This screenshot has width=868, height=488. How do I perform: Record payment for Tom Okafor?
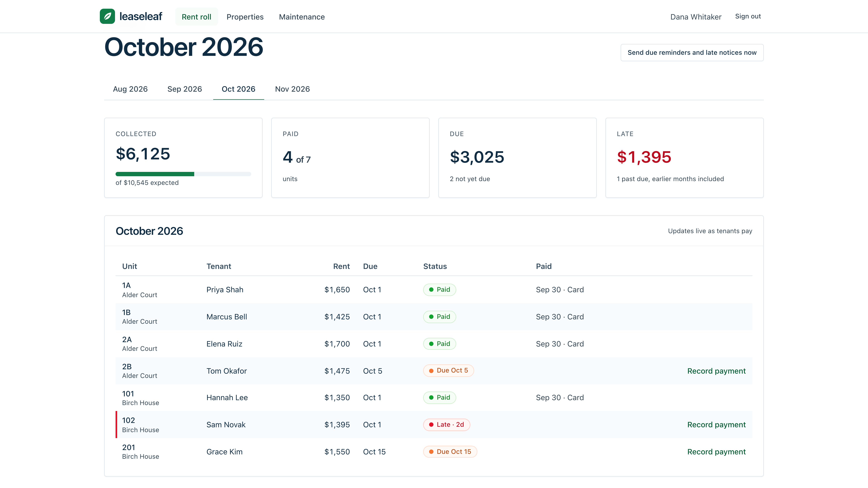716,371
